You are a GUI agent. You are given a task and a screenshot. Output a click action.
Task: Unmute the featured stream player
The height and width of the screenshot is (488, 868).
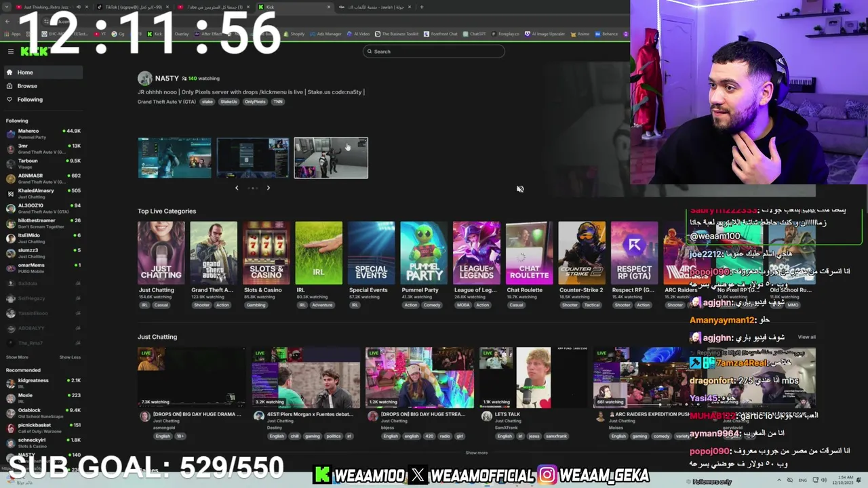point(520,189)
